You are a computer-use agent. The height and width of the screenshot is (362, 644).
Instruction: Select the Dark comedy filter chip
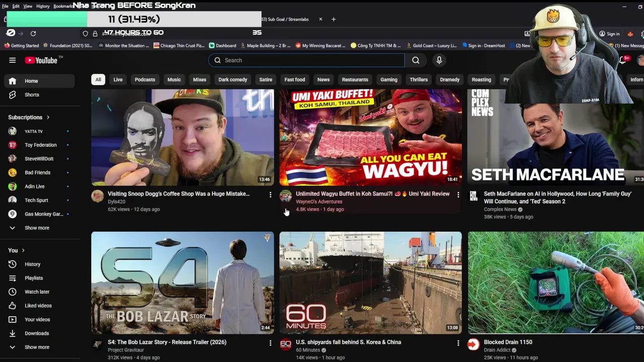tap(233, 79)
